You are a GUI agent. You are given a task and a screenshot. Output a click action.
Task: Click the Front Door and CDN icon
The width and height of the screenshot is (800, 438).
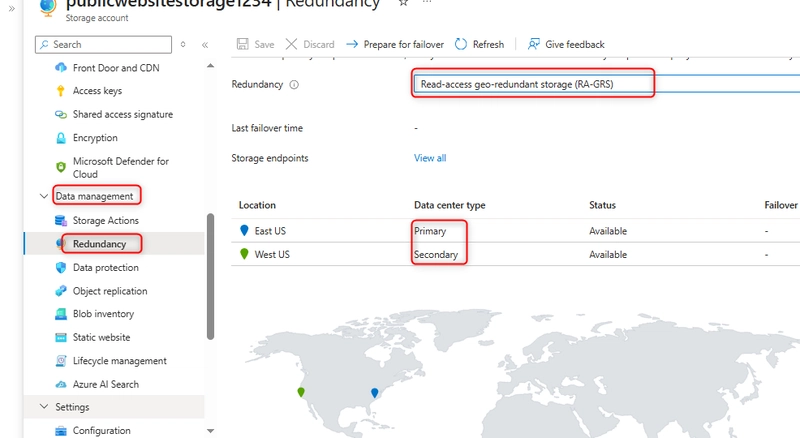pyautogui.click(x=61, y=67)
